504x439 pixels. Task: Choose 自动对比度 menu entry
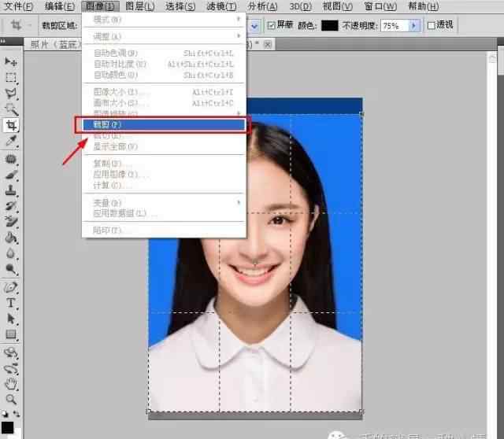(164, 64)
